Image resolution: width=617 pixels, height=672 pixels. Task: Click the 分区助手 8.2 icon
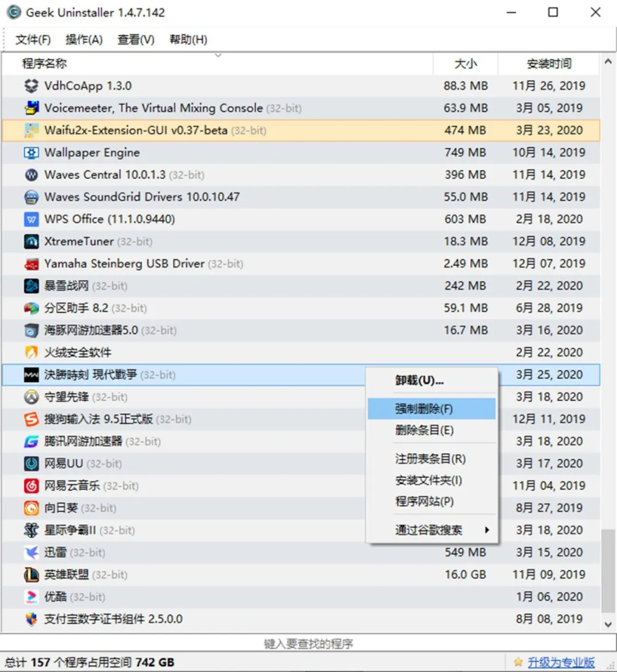point(31,308)
